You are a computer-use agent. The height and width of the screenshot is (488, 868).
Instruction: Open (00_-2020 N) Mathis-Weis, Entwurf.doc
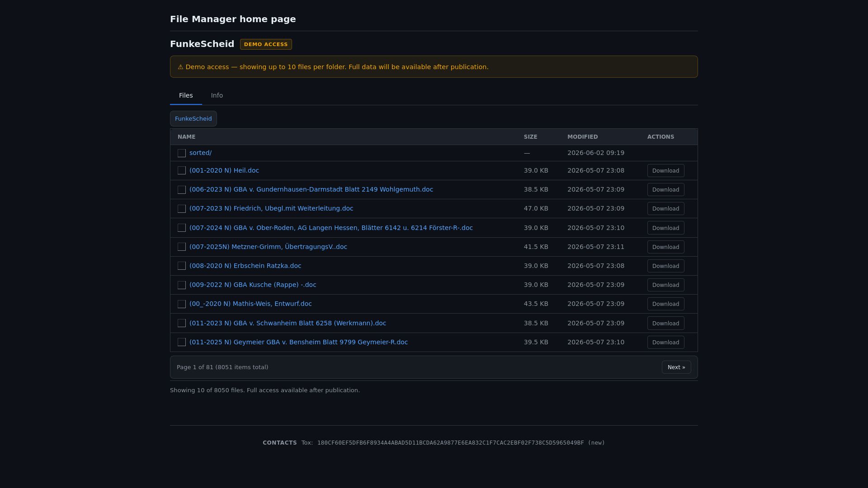(x=250, y=304)
